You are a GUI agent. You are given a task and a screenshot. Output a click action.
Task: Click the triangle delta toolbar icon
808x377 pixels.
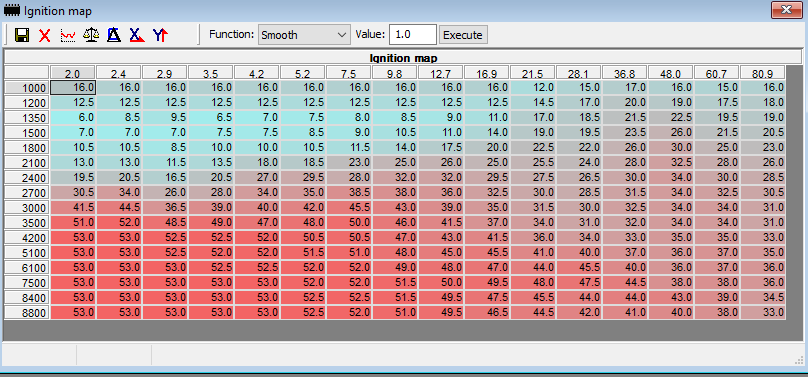point(114,35)
